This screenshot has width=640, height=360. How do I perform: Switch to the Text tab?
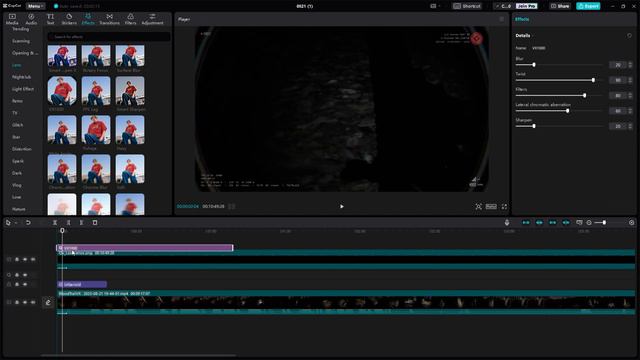[x=50, y=19]
